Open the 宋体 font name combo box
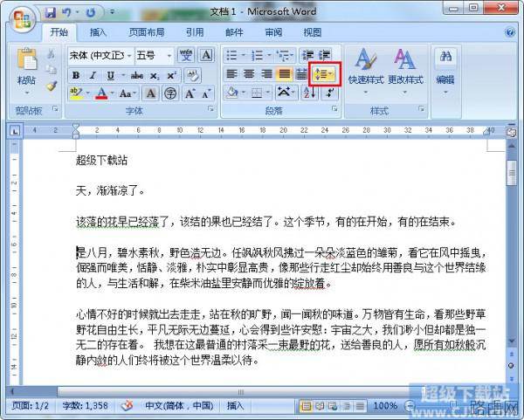Screen dimensions: 524x420 (x=100, y=56)
